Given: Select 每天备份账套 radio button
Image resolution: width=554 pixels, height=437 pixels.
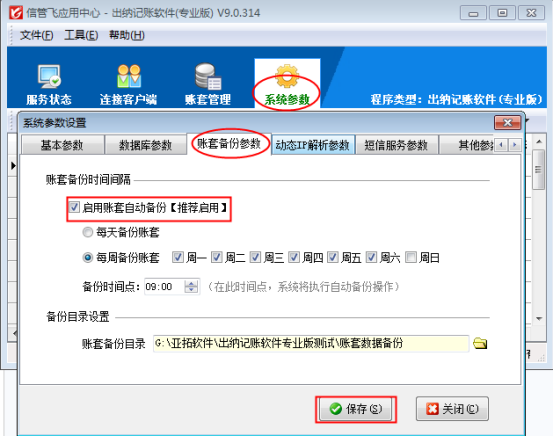Looking at the screenshot, I should point(87,232).
